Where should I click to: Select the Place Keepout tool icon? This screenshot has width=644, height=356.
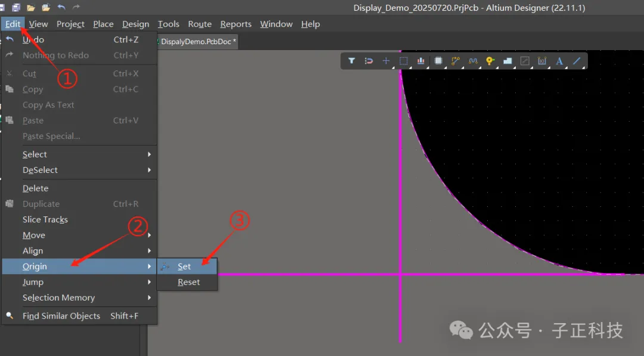point(525,61)
